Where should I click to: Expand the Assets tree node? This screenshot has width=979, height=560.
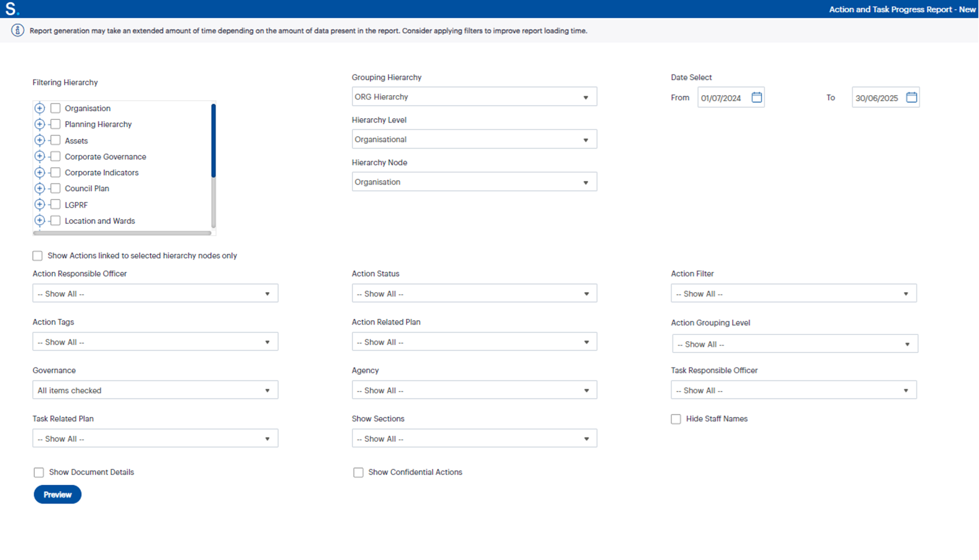click(40, 140)
